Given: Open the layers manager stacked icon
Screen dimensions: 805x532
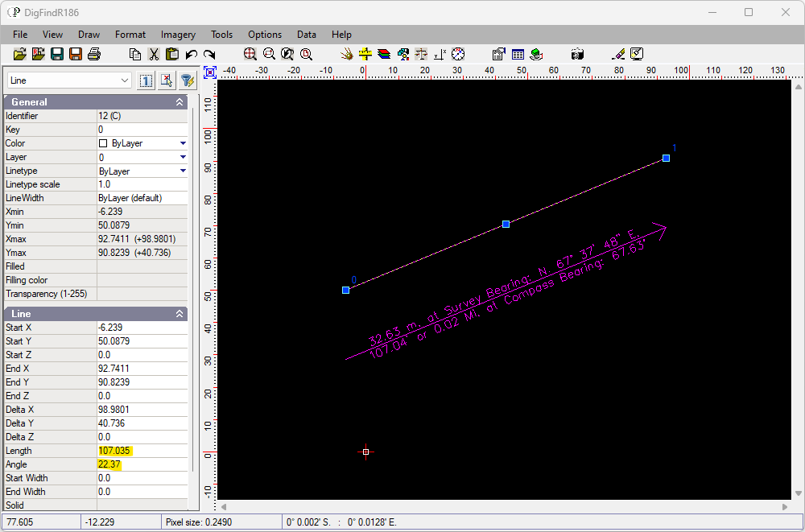Looking at the screenshot, I should point(384,54).
